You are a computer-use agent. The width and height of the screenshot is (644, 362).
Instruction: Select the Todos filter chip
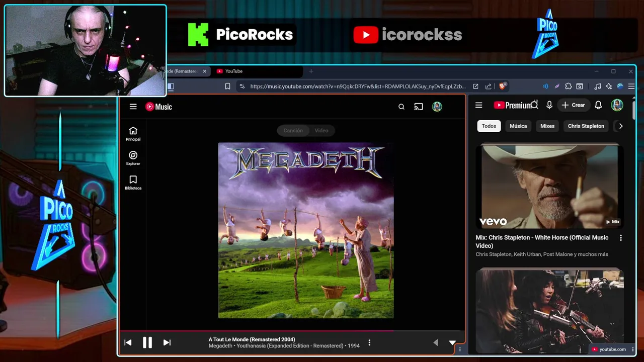point(489,126)
